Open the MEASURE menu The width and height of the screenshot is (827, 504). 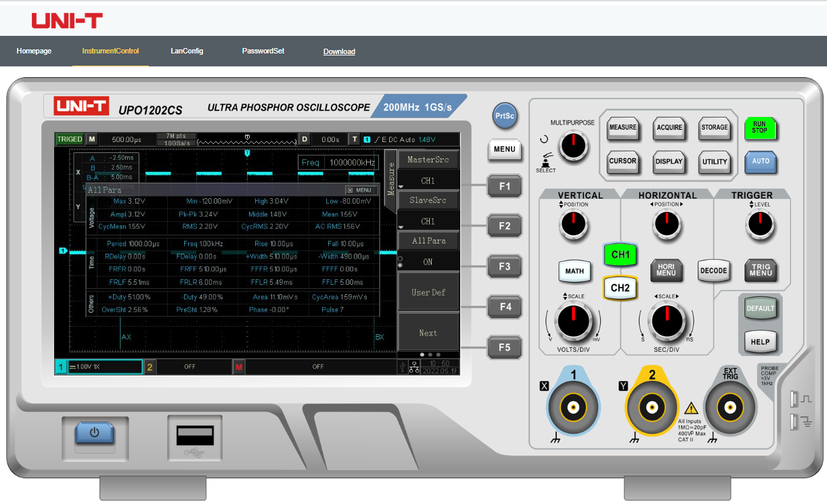coord(623,129)
